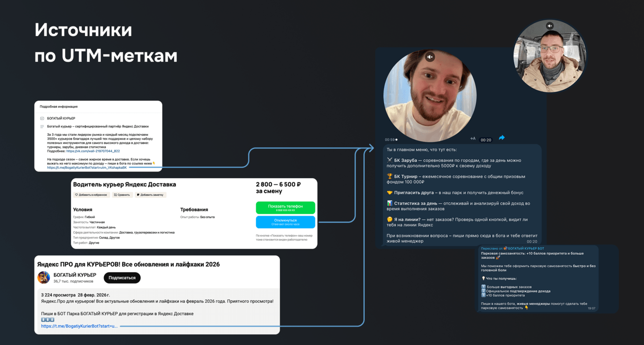
Task: Click the Сравнить button in vacancy card
Action: (122, 195)
